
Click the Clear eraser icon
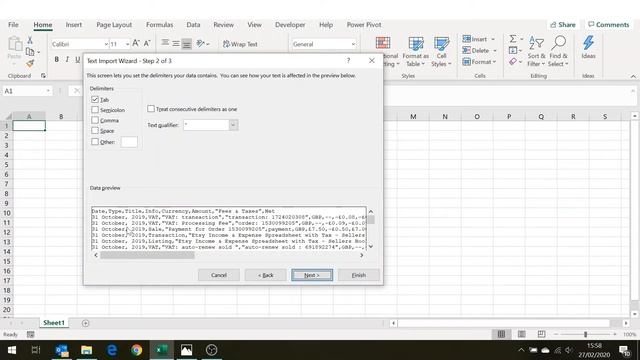pyautogui.click(x=513, y=62)
